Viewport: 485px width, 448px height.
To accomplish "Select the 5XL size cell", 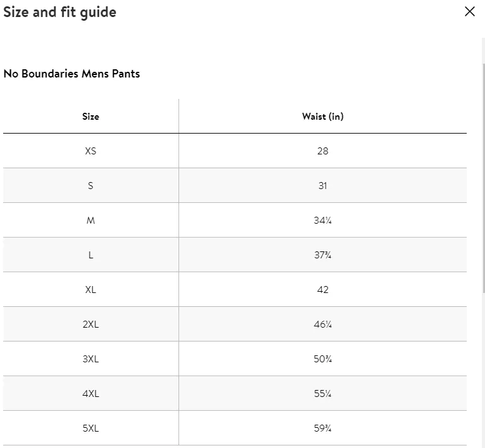I will 91,428.
